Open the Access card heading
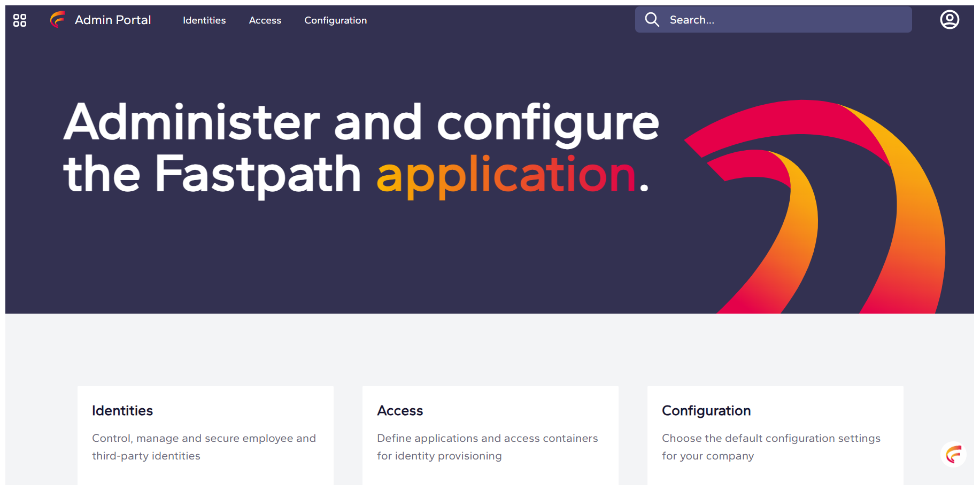This screenshot has height=491, width=980. [x=400, y=411]
